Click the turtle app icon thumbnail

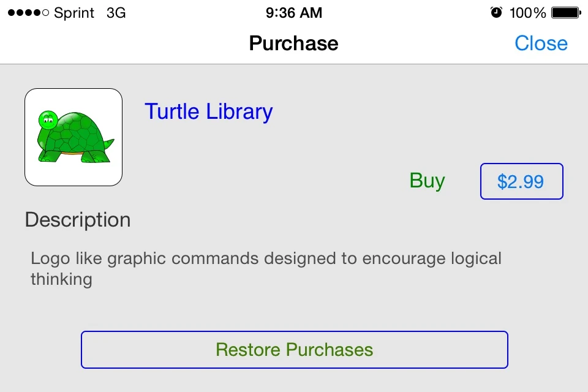[73, 137]
